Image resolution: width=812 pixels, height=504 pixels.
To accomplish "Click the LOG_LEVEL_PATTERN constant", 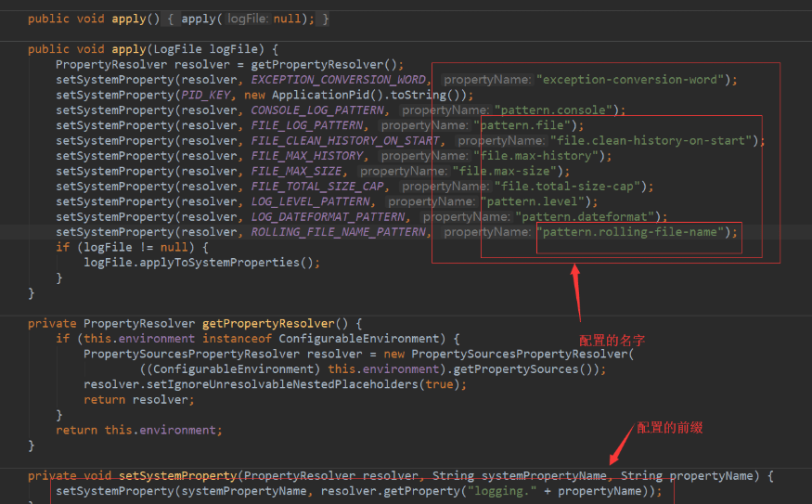I will (311, 201).
